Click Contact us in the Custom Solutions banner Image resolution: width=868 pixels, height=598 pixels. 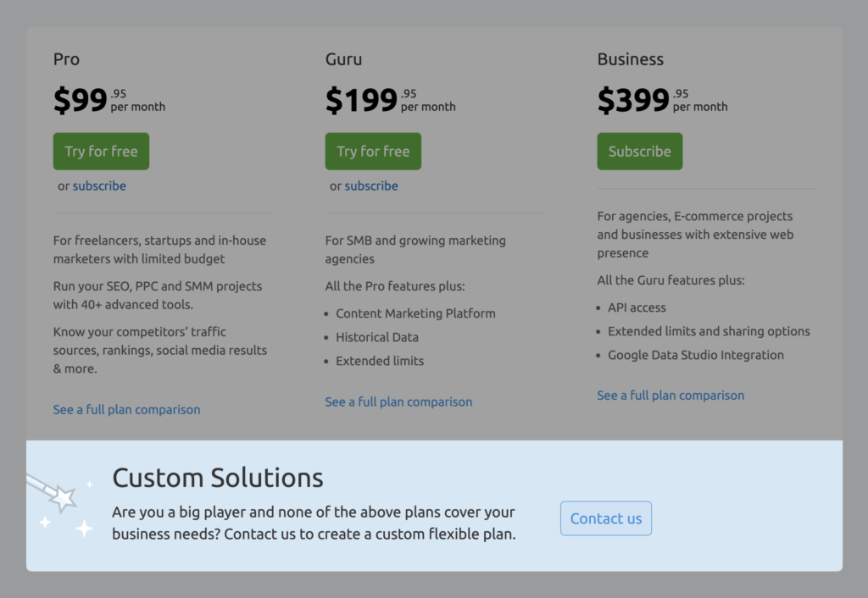tap(605, 518)
